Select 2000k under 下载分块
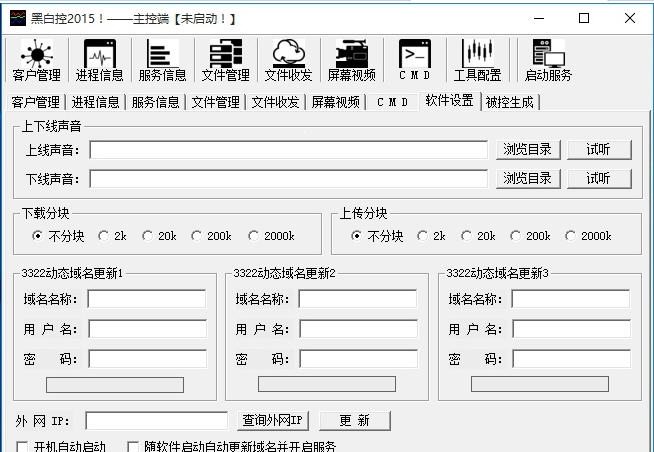Image resolution: width=654 pixels, height=452 pixels. pyautogui.click(x=271, y=236)
